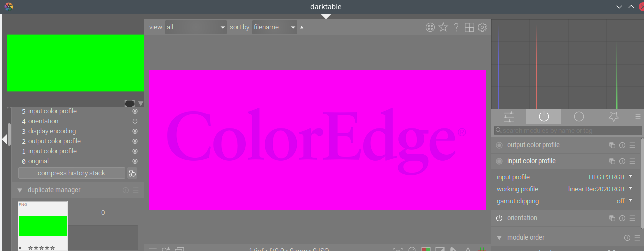Switch view with the lighttable grid icon
Screen dimensions: 644x251
[469, 27]
